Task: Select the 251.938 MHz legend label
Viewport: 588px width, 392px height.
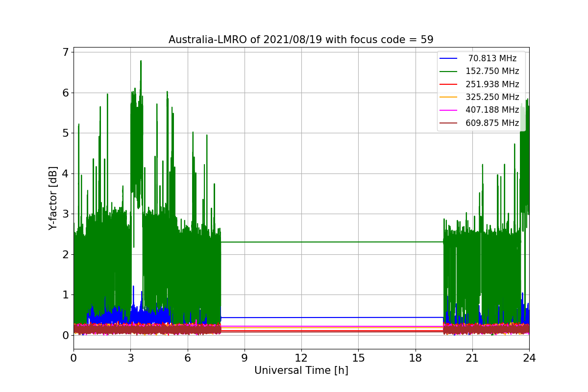Action: pos(492,84)
